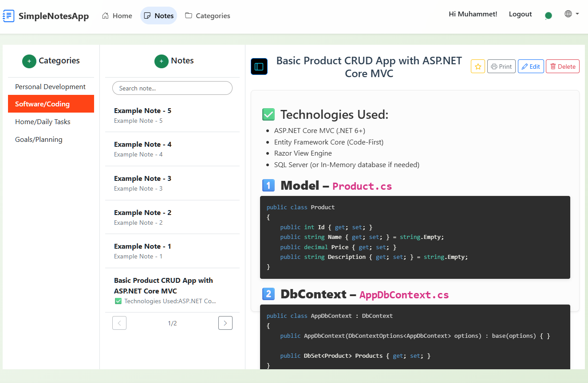Select the Personal Development category
Viewport: 588px width, 383px height.
coord(51,86)
